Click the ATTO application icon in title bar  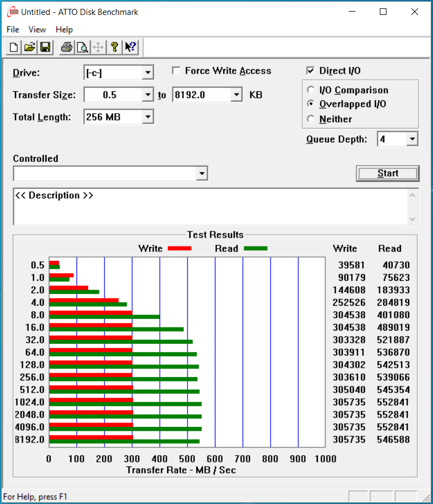coord(13,12)
